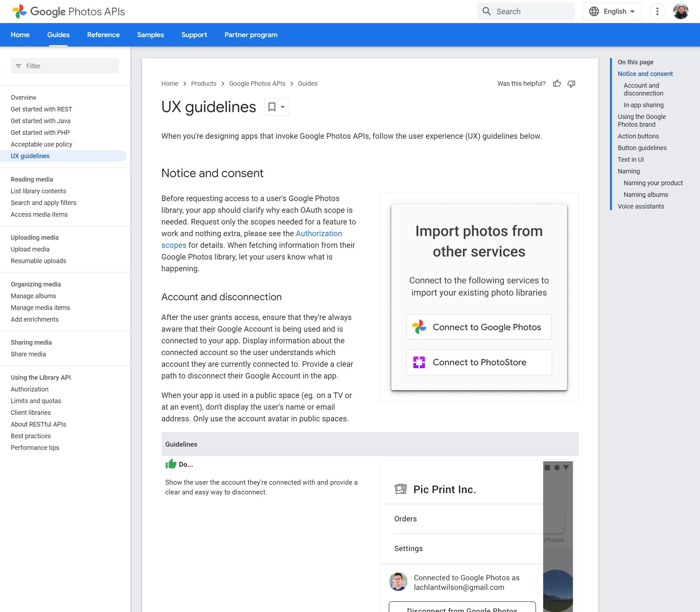
Task: Click the Search input field
Action: 526,11
